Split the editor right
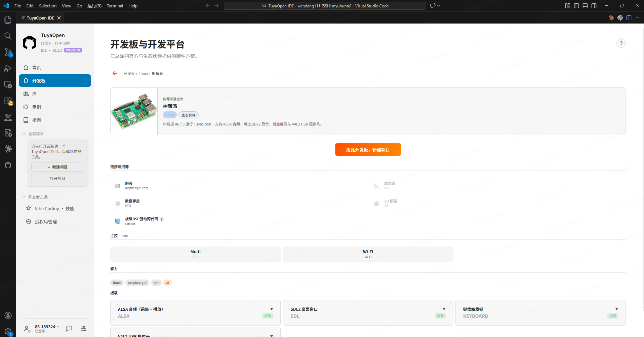This screenshot has height=337, width=644. pyautogui.click(x=629, y=18)
